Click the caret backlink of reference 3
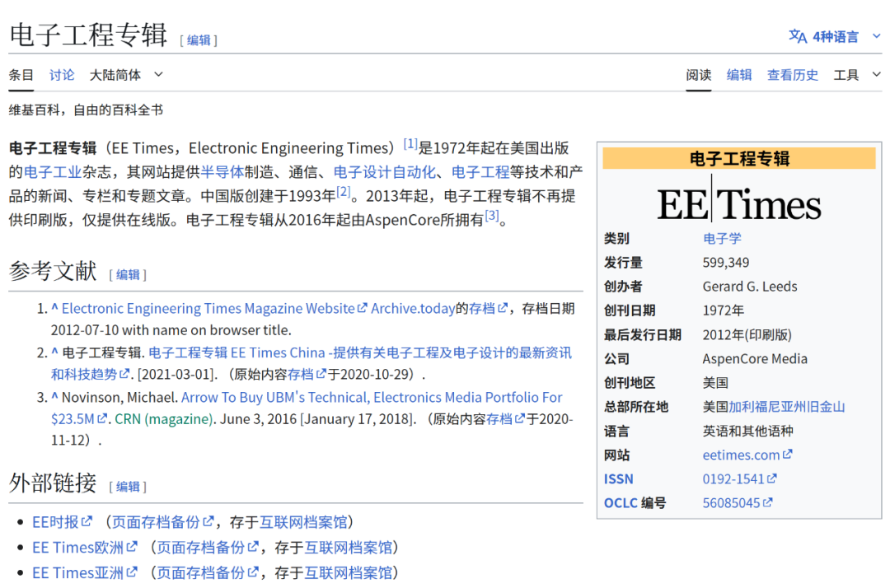The height and width of the screenshot is (588, 890). coord(54,397)
